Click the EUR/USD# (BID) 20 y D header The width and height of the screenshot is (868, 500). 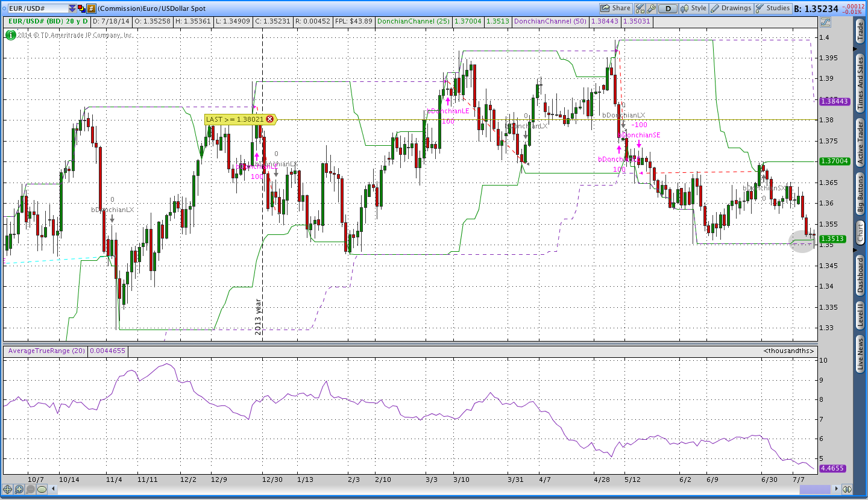point(48,22)
